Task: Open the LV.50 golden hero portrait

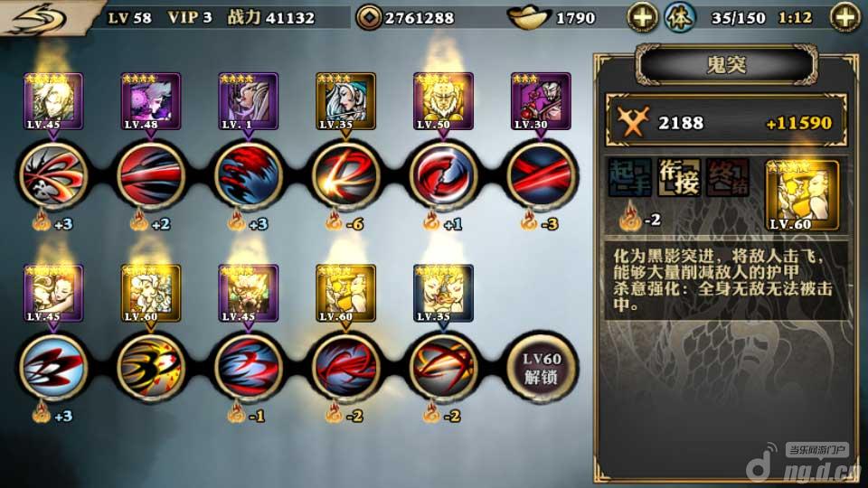Action: [x=443, y=102]
